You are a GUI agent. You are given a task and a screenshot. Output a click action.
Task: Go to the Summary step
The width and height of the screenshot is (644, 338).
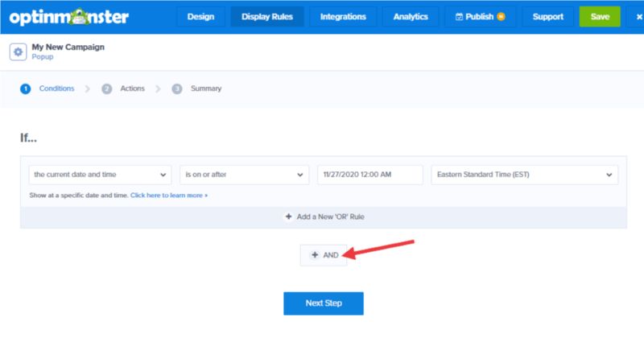pyautogui.click(x=206, y=89)
